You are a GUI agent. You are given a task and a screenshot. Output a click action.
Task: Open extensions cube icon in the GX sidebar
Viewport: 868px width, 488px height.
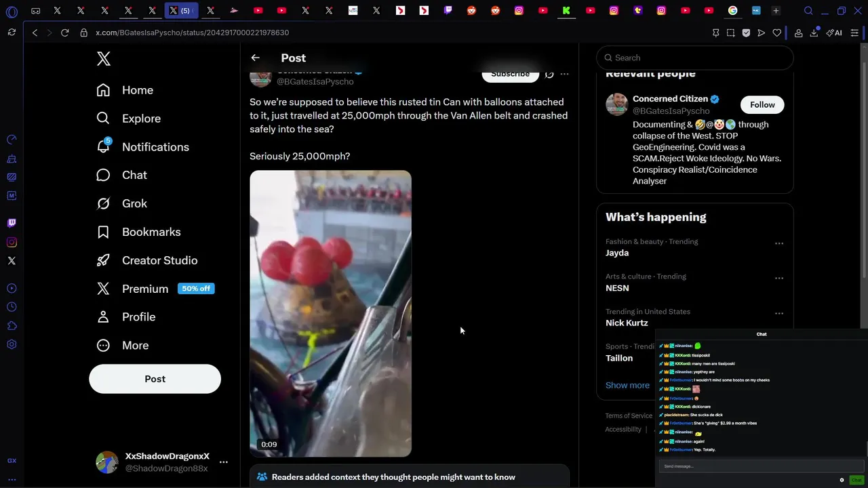tap(12, 326)
